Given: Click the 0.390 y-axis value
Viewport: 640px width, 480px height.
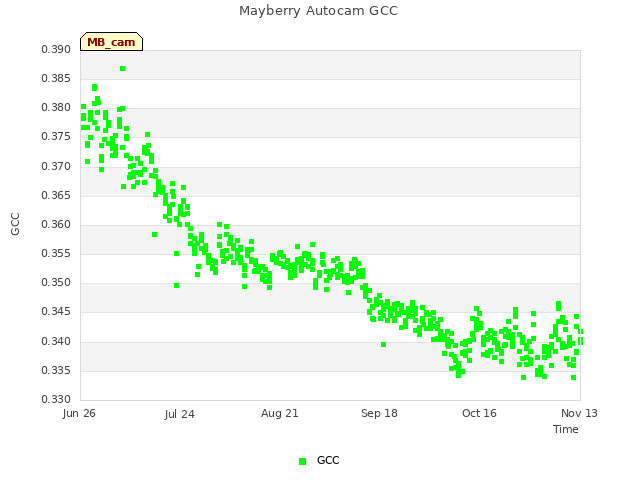Looking at the screenshot, I should [56, 49].
